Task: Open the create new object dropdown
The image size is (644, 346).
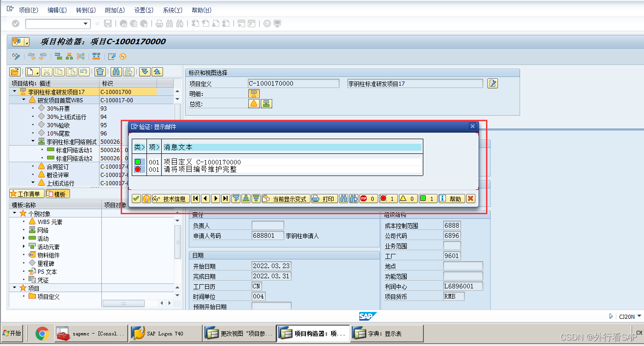Action: 32,71
